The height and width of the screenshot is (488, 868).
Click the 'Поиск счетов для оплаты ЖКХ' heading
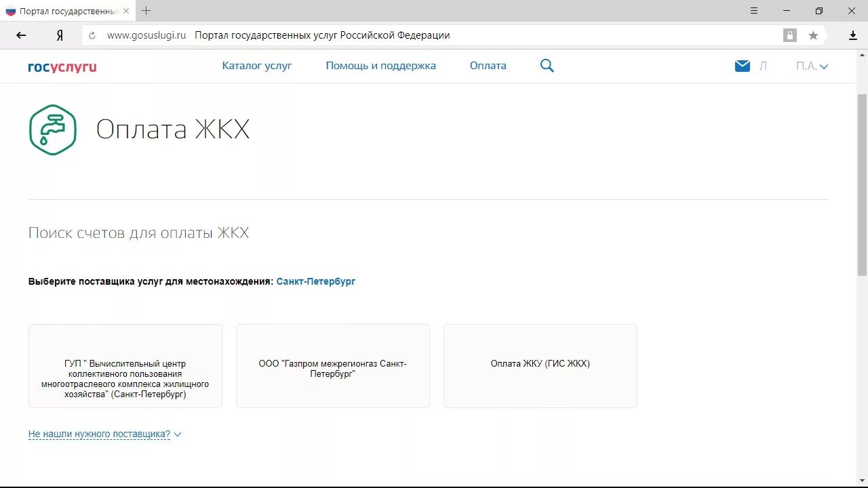click(139, 233)
